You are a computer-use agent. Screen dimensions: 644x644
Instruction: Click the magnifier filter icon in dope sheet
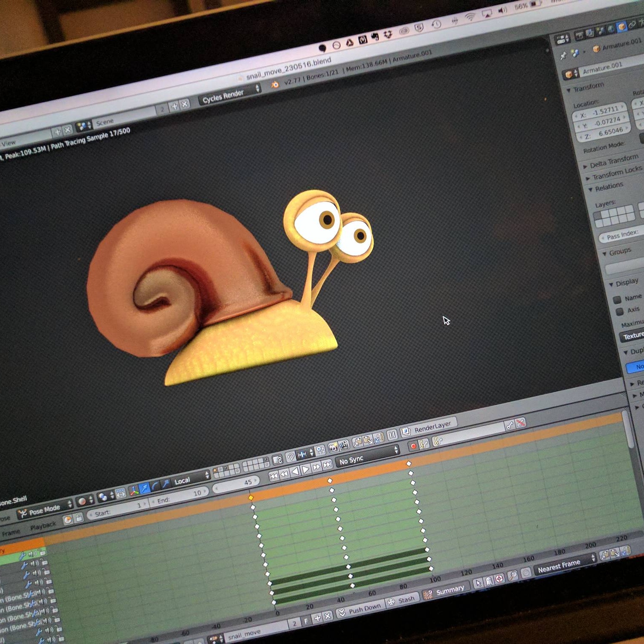coord(512,575)
